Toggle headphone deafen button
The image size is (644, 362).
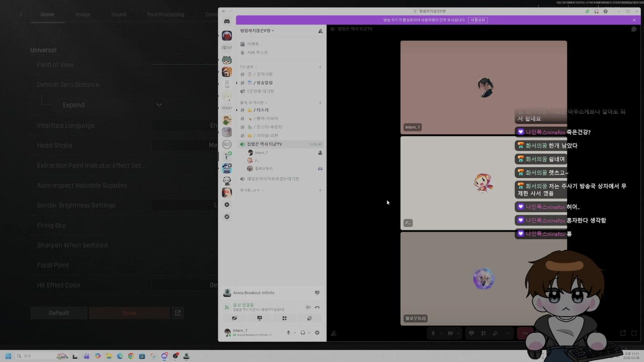pyautogui.click(x=303, y=333)
